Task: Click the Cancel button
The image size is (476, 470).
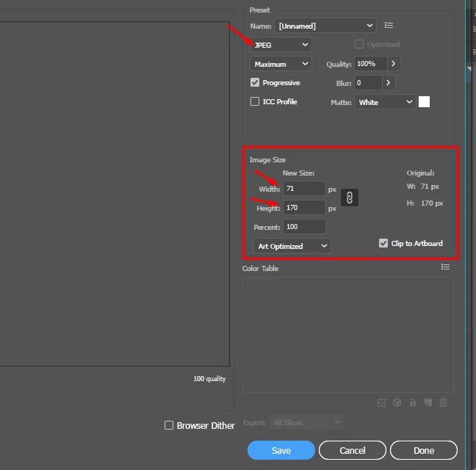Action: coord(352,450)
